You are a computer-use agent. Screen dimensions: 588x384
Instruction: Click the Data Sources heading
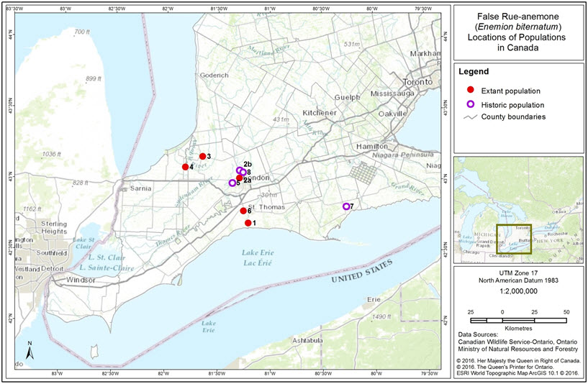478,334
